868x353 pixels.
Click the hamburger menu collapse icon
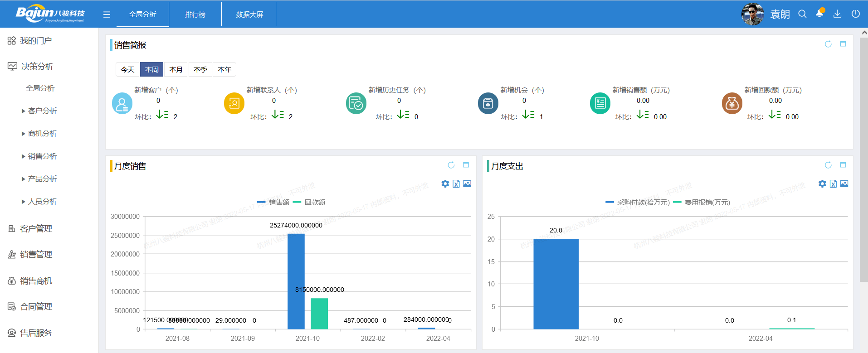tap(107, 15)
